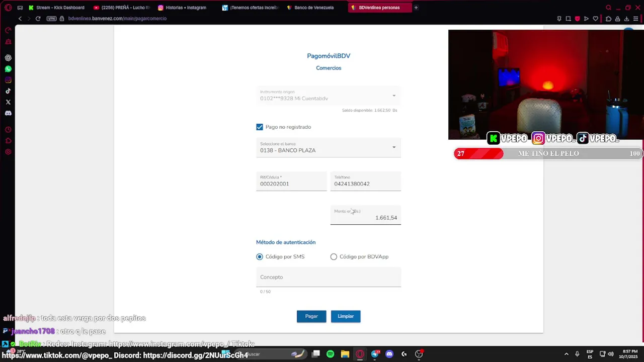The height and width of the screenshot is (362, 644).
Task: Click the Opera GX logo menu button
Action: pyautogui.click(x=8, y=8)
